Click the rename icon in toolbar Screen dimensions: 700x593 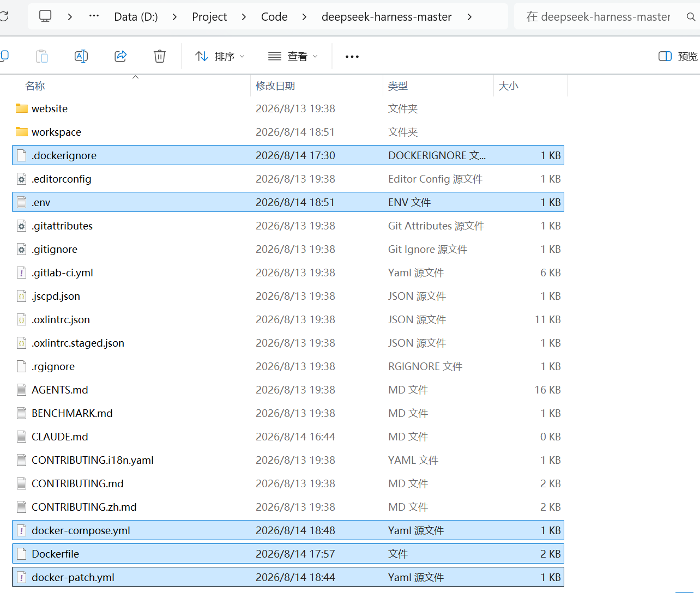tap(81, 56)
